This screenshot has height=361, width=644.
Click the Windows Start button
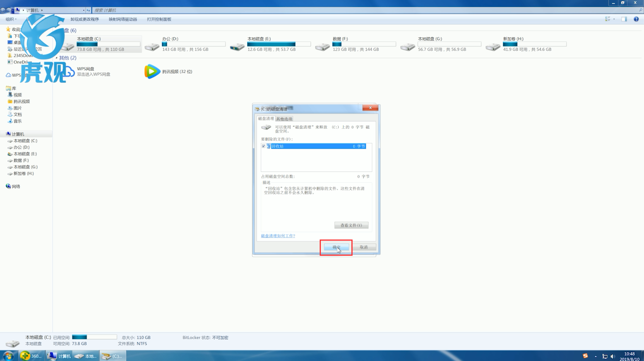(x=9, y=356)
